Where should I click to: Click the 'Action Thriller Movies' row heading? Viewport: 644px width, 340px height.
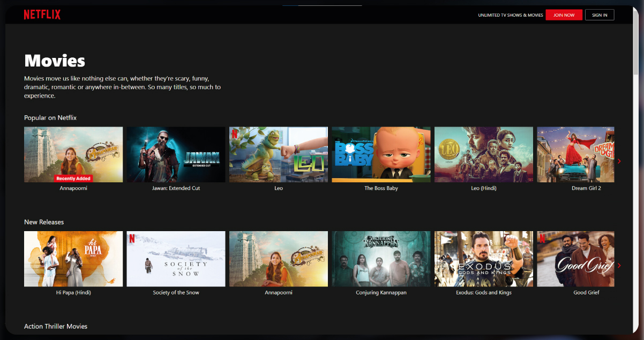tap(56, 326)
